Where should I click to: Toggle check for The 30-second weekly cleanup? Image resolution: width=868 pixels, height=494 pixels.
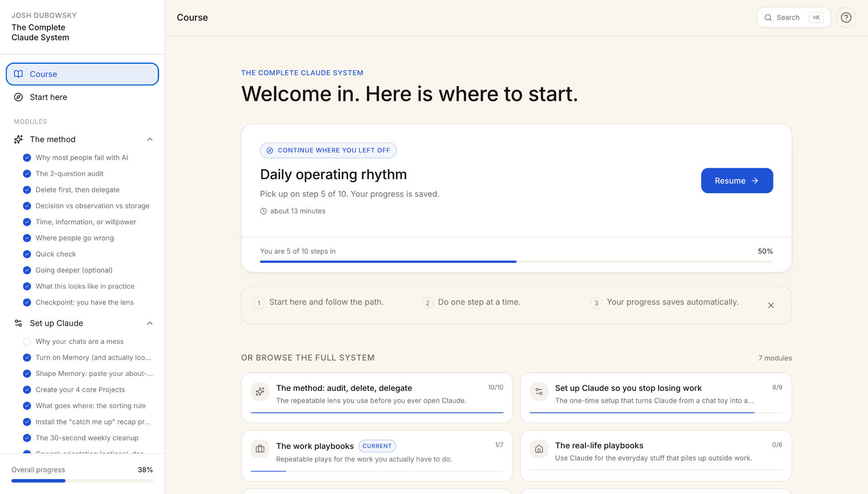[27, 438]
